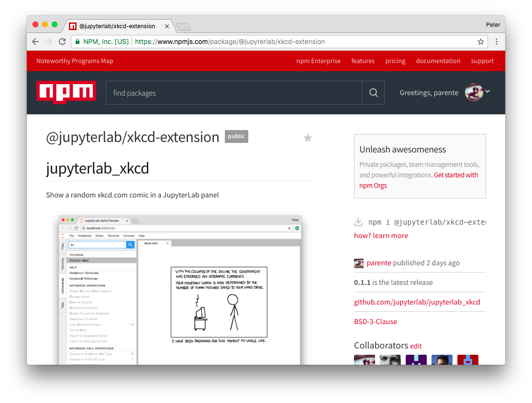The height and width of the screenshot is (403, 532).
Task: Open the first collaborator avatar
Action: (365, 359)
